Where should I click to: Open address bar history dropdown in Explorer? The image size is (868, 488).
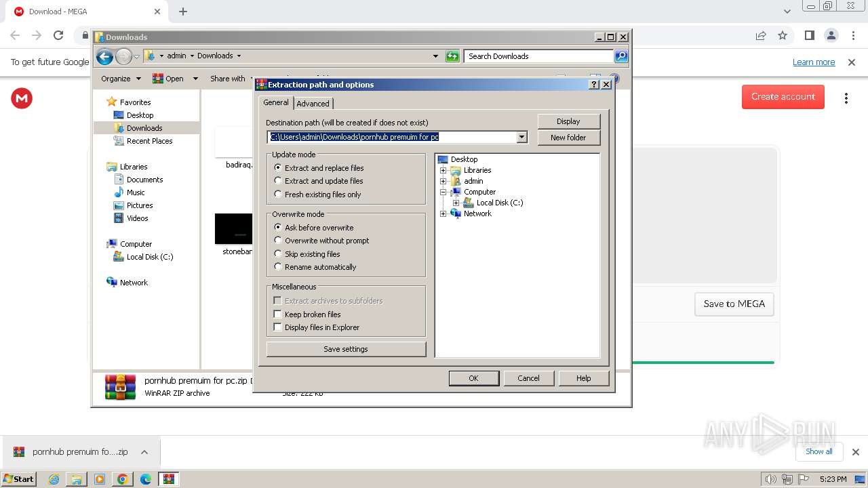pyautogui.click(x=435, y=56)
